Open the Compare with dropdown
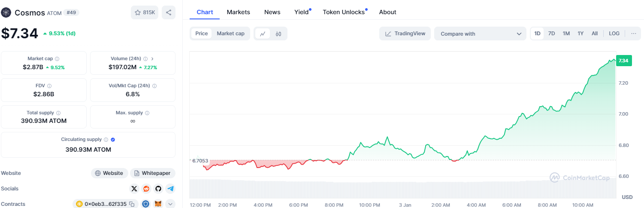 [x=480, y=34]
